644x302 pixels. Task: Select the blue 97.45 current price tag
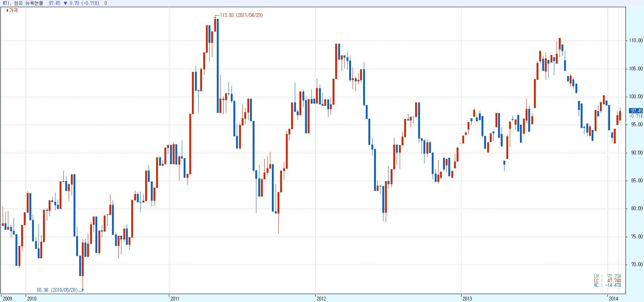tap(635, 111)
